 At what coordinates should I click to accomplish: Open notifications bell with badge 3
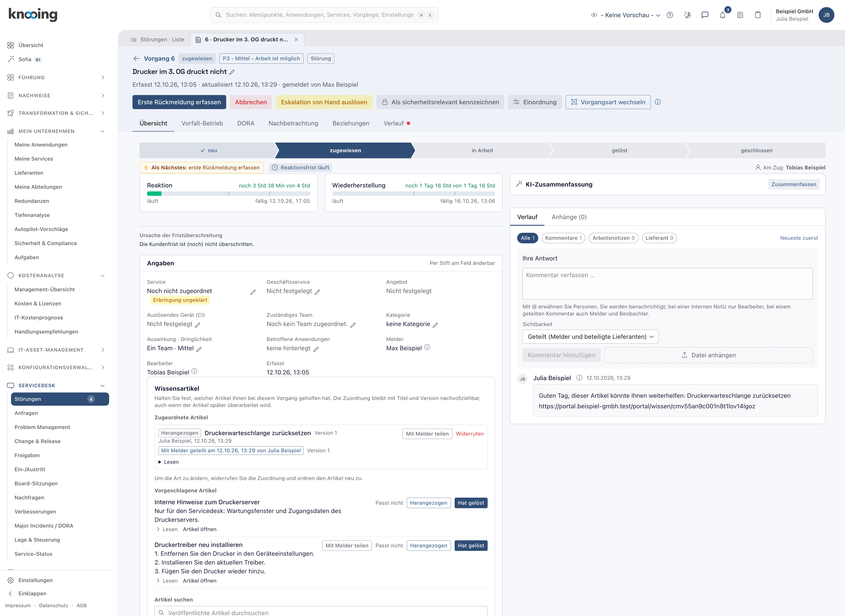coord(723,15)
